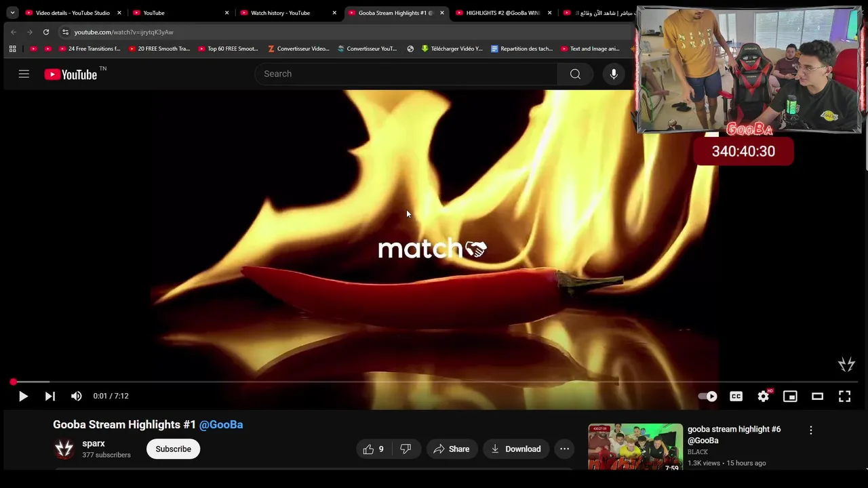Image resolution: width=868 pixels, height=488 pixels.
Task: Mute the video volume
Action: [77, 396]
